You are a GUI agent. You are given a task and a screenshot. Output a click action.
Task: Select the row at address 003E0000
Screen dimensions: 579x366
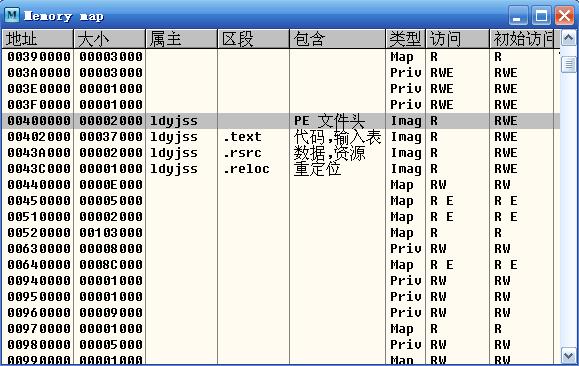(281, 89)
